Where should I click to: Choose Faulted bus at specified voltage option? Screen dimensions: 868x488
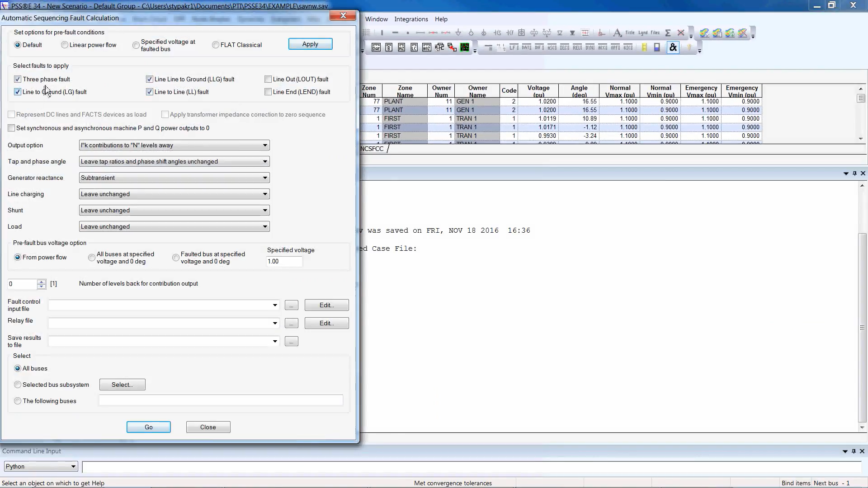point(176,258)
